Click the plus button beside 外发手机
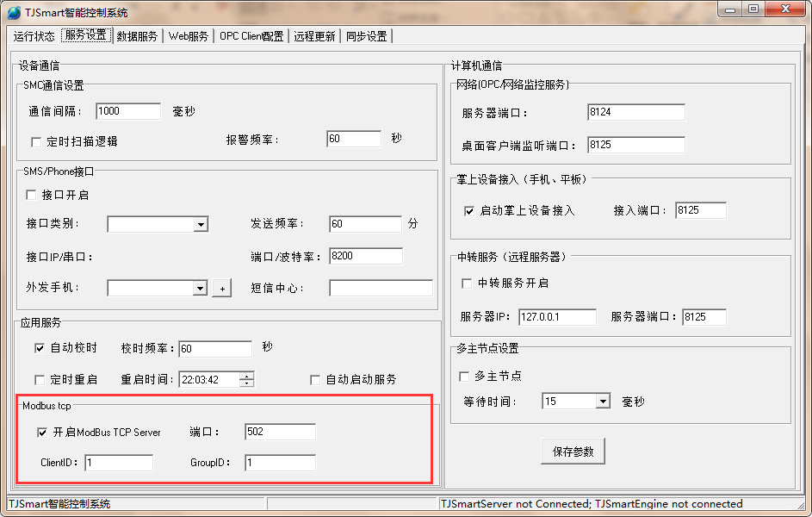The width and height of the screenshot is (812, 517). point(221,289)
